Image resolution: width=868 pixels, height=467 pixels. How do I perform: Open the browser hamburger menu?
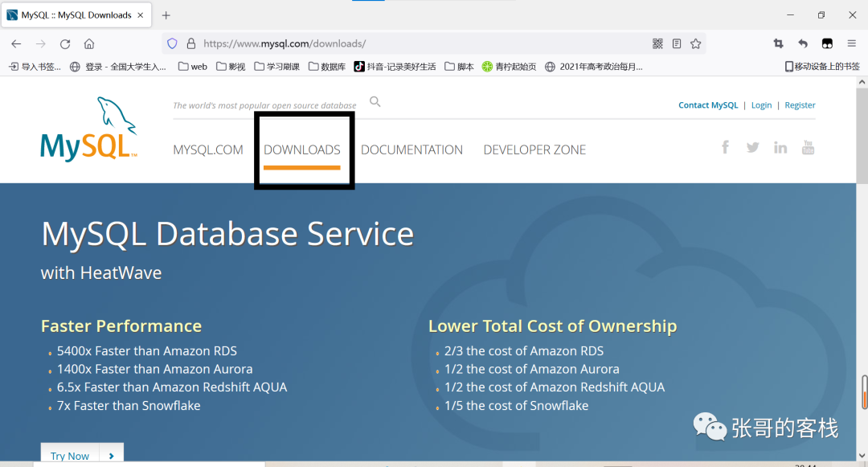pos(851,43)
